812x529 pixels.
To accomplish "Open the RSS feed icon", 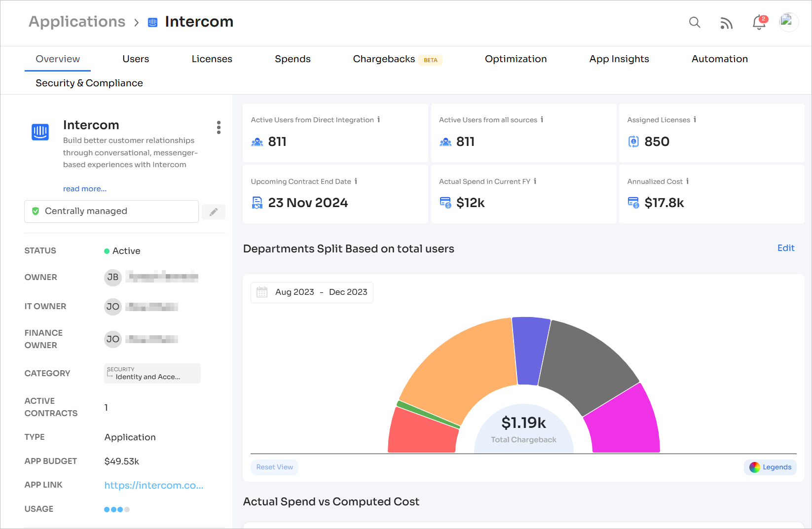I will pos(726,23).
